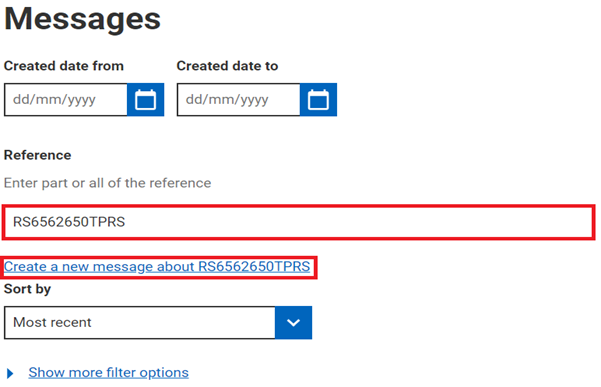Click the dd/mm/yyyy placeholder under Created date from
The image size is (601, 387).
coord(54,100)
